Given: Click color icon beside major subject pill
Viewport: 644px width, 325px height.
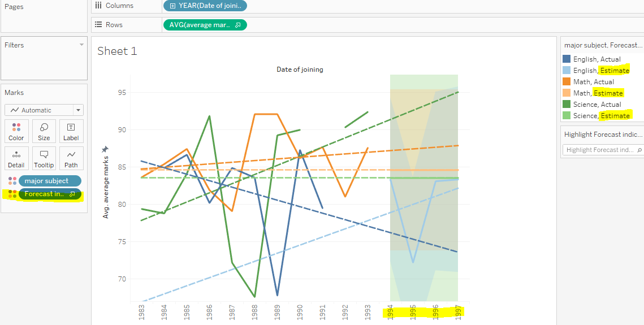Looking at the screenshot, I should [12, 181].
